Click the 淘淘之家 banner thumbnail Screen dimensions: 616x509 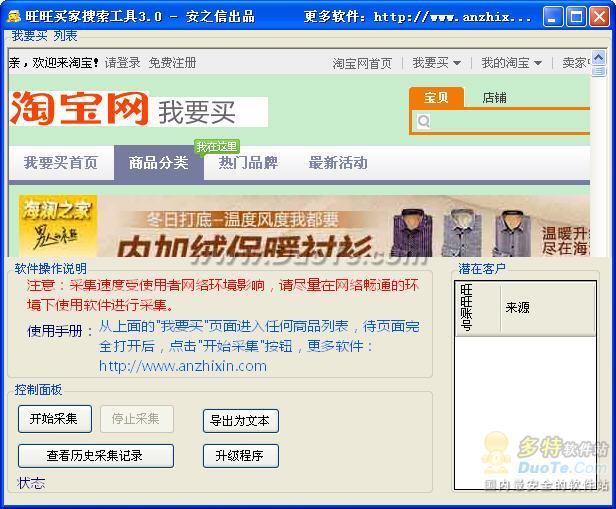coord(58,226)
